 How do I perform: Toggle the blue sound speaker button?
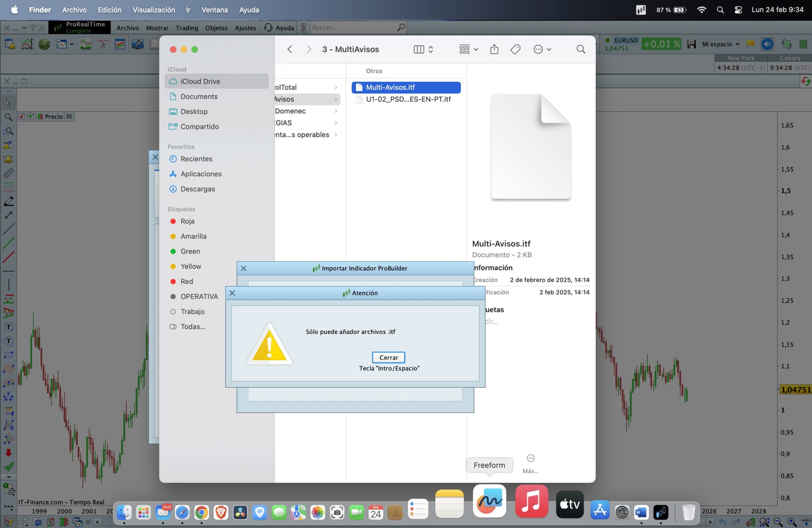coord(767,44)
